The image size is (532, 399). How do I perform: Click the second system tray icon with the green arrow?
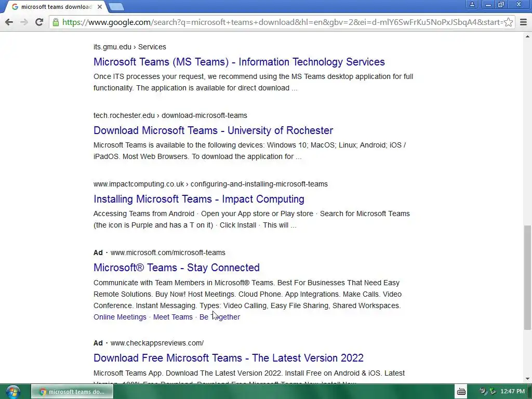coord(493,392)
